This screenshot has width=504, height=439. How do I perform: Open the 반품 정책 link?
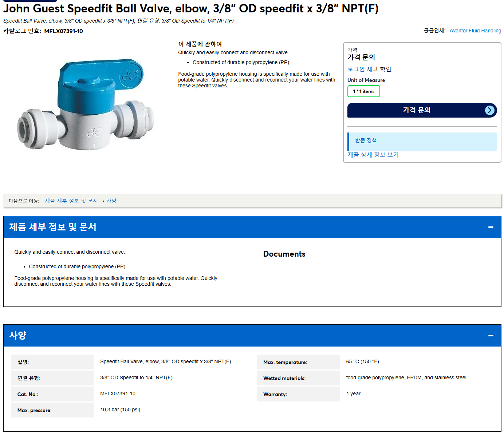pyautogui.click(x=366, y=141)
